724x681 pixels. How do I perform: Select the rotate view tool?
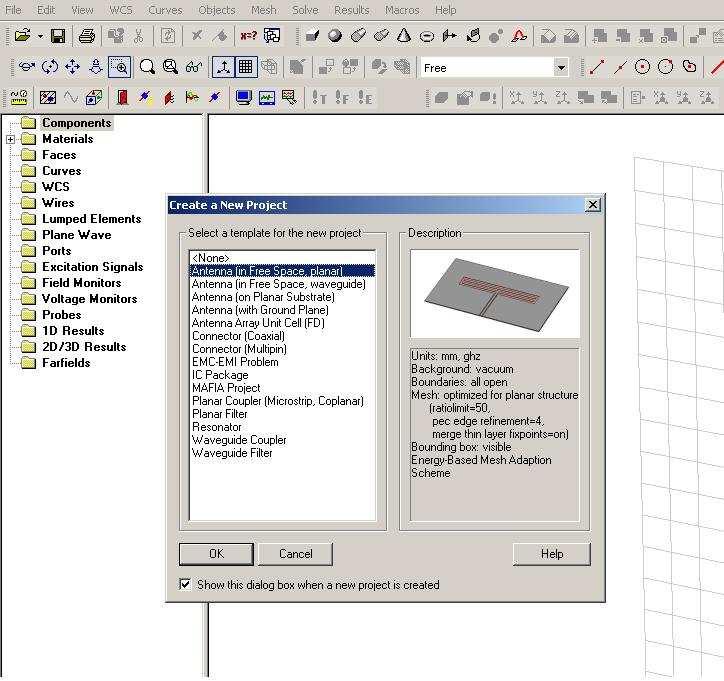click(27, 67)
